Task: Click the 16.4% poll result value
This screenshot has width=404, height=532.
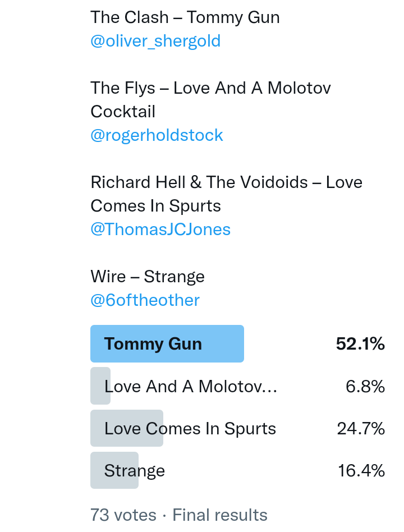Action: pos(361,471)
